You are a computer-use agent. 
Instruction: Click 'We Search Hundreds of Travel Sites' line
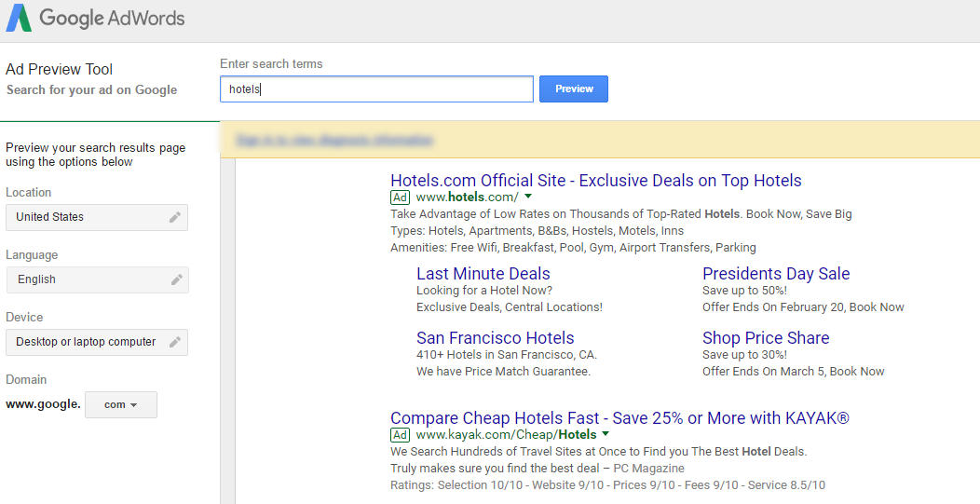(x=599, y=452)
